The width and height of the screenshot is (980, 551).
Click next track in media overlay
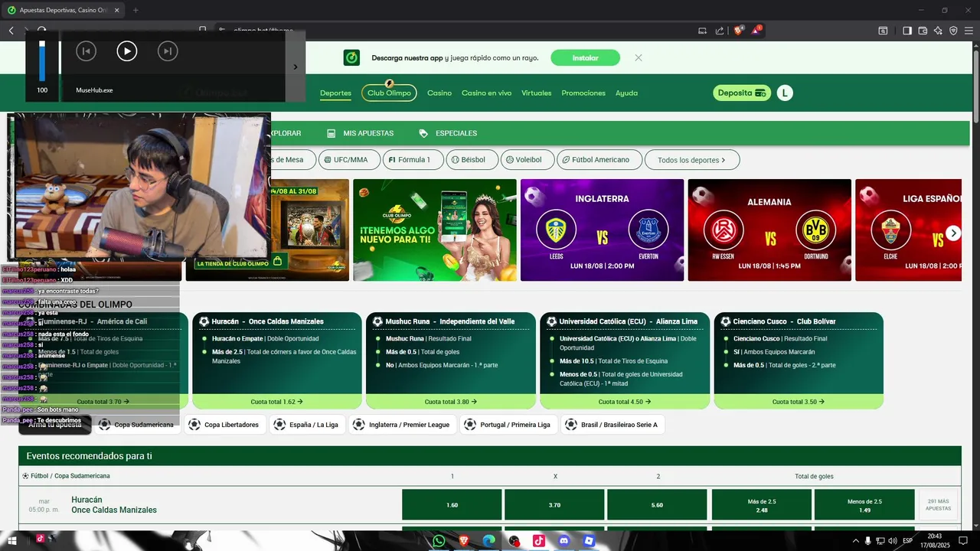(168, 51)
